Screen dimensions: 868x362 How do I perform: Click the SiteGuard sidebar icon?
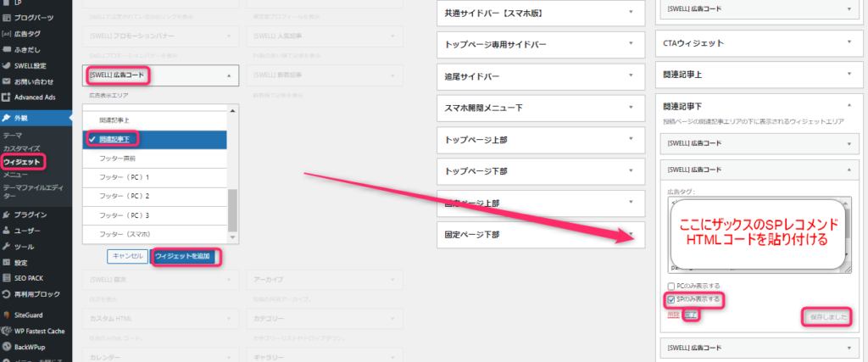(7, 315)
